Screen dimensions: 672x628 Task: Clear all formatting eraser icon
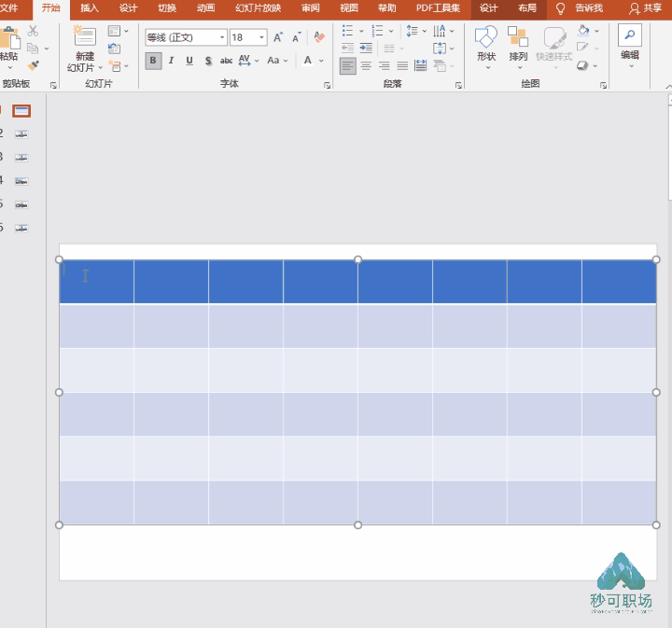click(x=319, y=37)
